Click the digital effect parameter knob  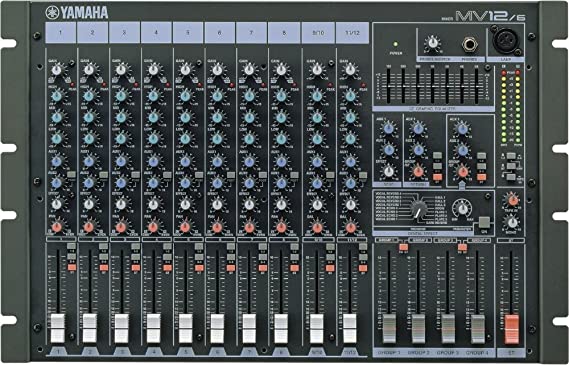click(462, 209)
